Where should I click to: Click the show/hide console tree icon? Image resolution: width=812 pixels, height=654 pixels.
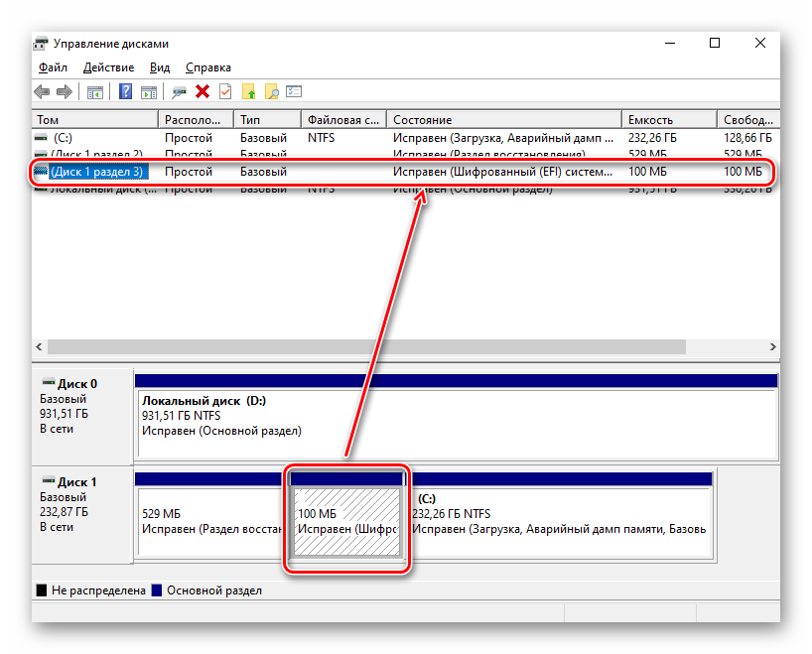[95, 92]
